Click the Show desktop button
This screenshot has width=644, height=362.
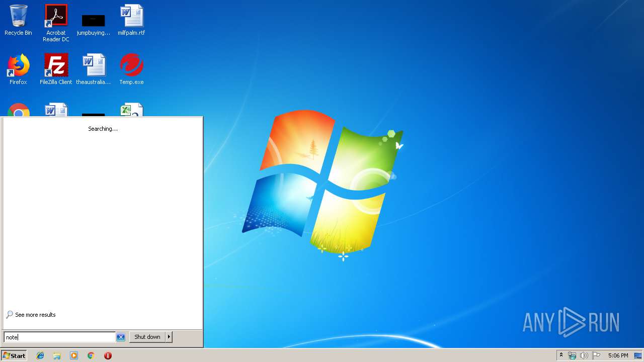[x=638, y=355]
